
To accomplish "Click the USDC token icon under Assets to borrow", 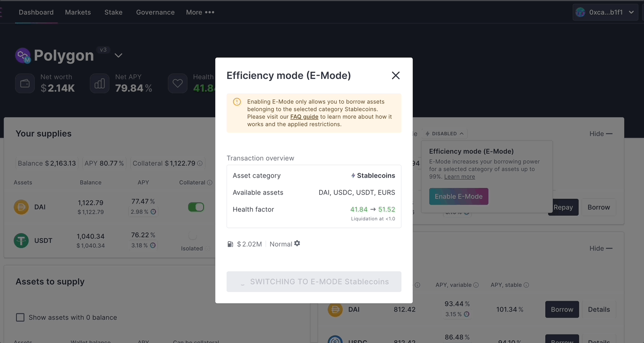I will (335, 339).
